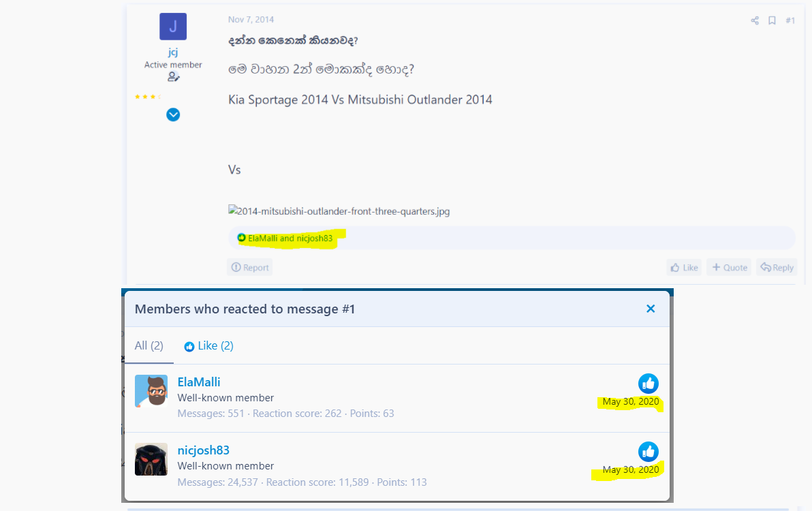Viewport: 812px width, 511px height.
Task: Open the Nov 7, 2014 post date link
Action: 251,19
